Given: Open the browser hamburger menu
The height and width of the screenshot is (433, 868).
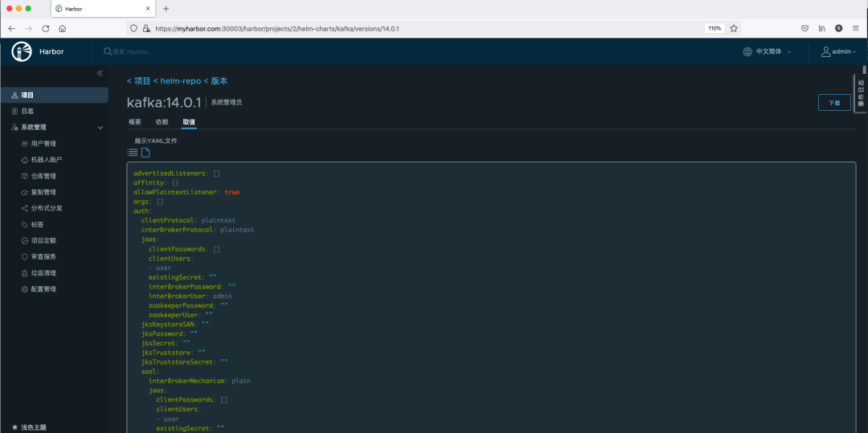Looking at the screenshot, I should [x=856, y=28].
